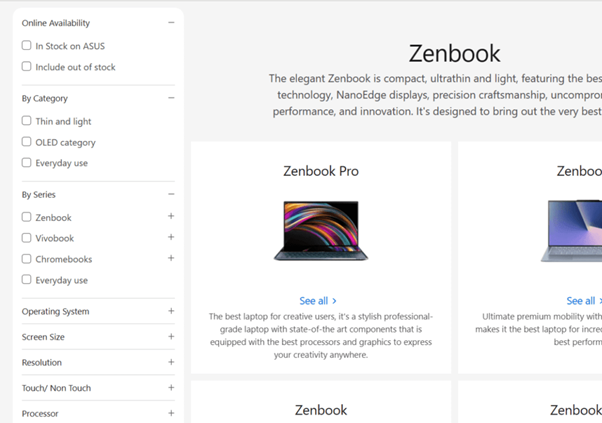Collapse the Online Availability filter section

[x=171, y=22]
